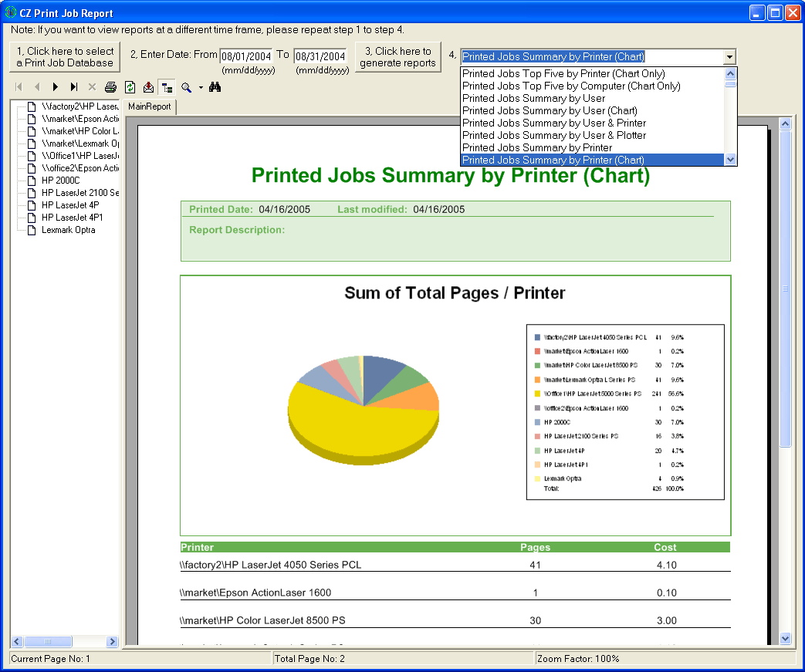Open the binoculars search text tool
This screenshot has height=672, width=805.
[215, 87]
